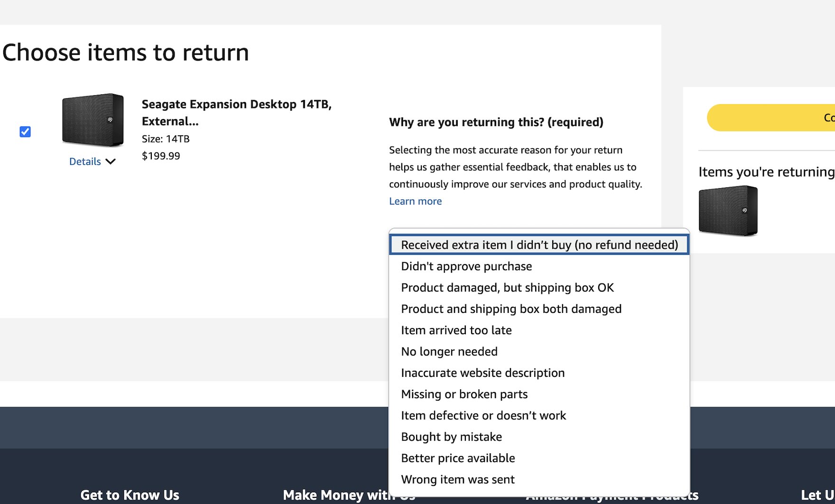Pick 'Item defective or doesn't work'
The height and width of the screenshot is (504, 835).
point(483,416)
